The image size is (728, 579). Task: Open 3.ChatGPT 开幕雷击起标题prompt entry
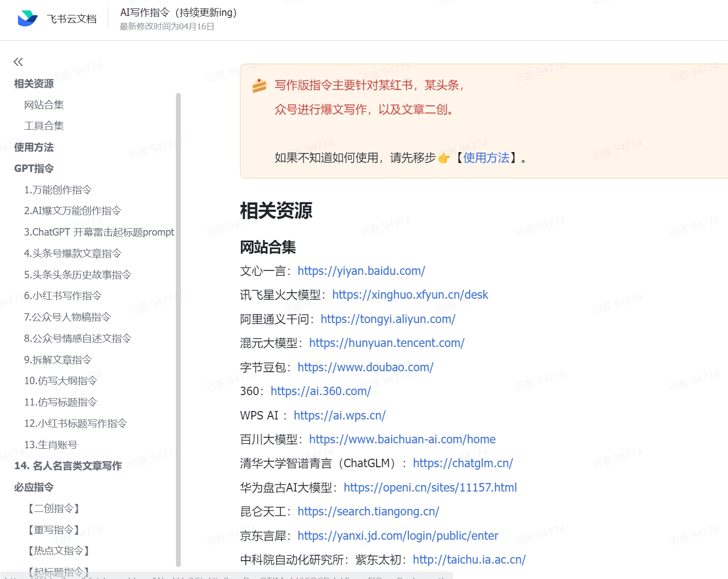click(x=99, y=232)
